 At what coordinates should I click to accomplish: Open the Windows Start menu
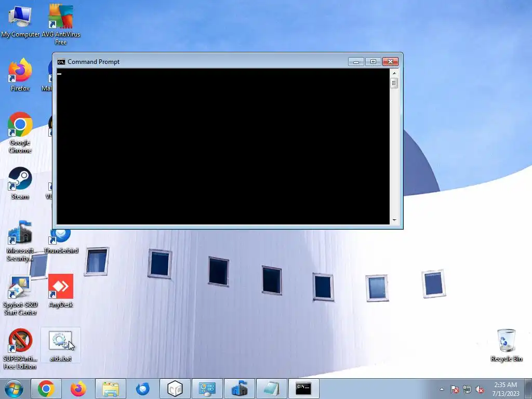click(14, 389)
